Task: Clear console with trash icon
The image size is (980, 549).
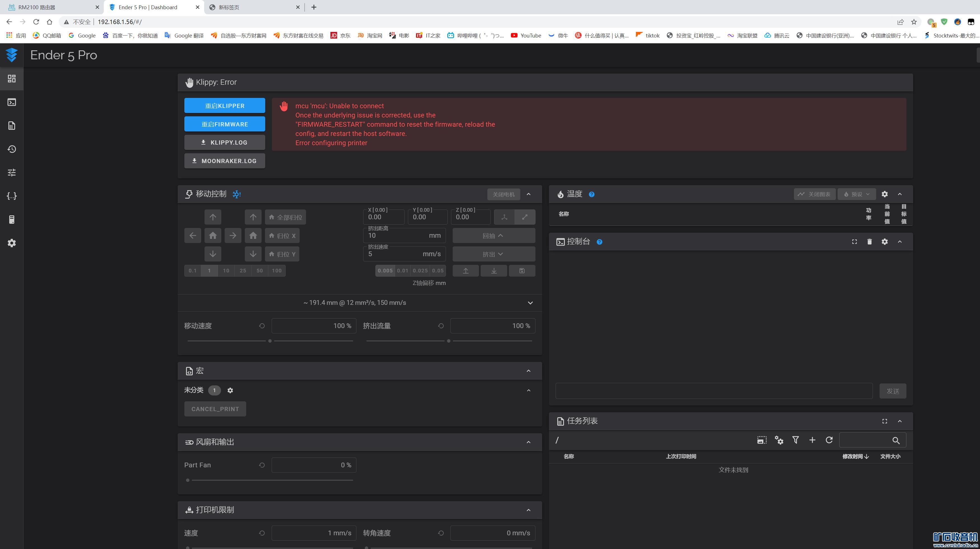Action: (869, 242)
